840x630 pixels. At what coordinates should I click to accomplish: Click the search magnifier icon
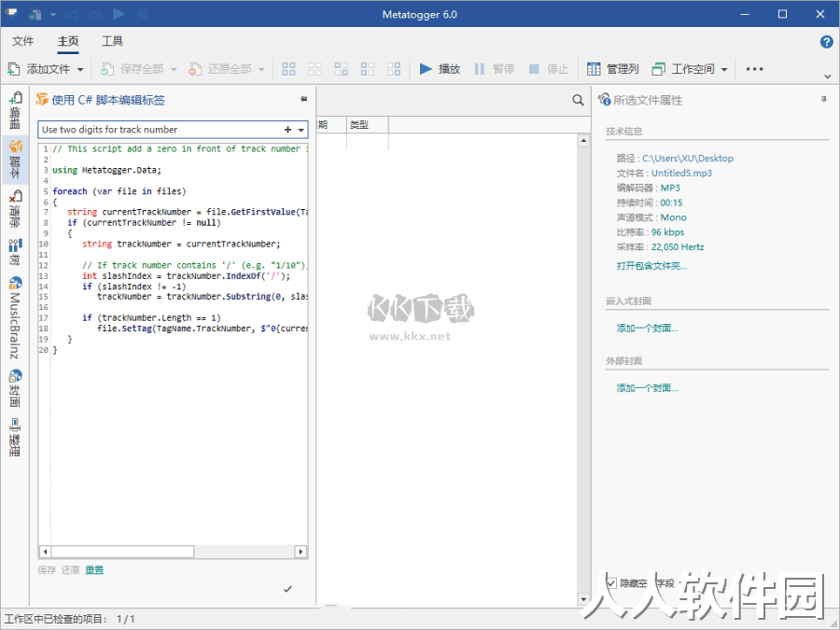click(578, 100)
